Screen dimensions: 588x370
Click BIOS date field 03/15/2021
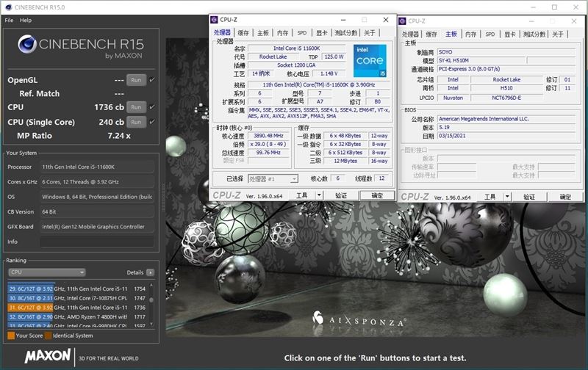pos(506,136)
